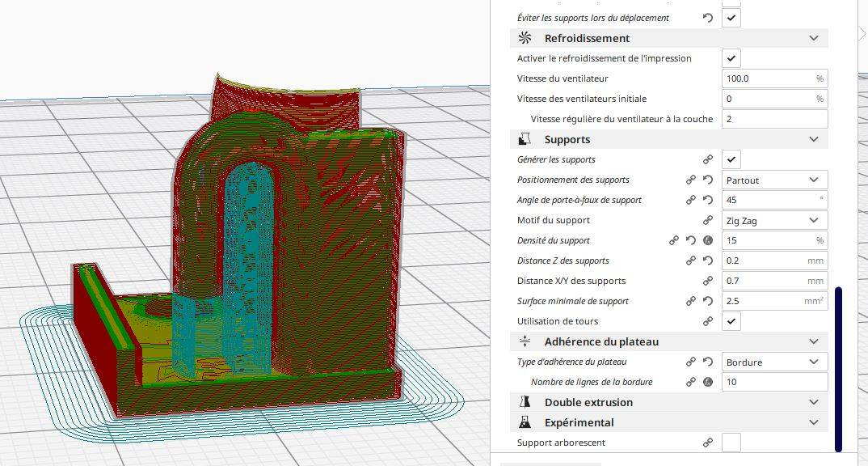Click the link icon beside Générer les supports
The image size is (868, 466).
(707, 159)
